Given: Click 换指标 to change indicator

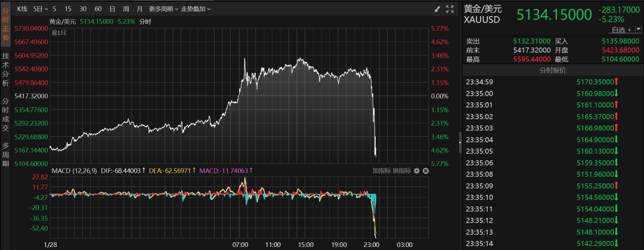Looking at the screenshot, I should 402,170.
